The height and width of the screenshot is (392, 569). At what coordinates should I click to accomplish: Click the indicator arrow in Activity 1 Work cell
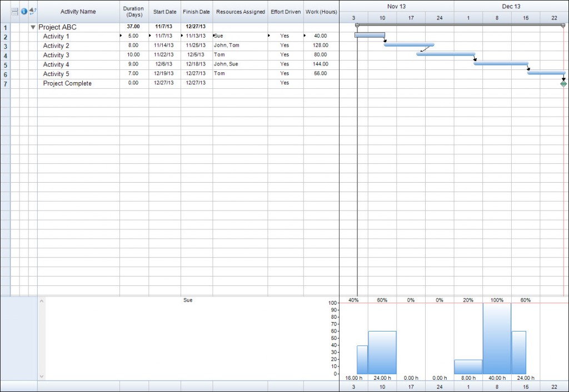pyautogui.click(x=304, y=36)
